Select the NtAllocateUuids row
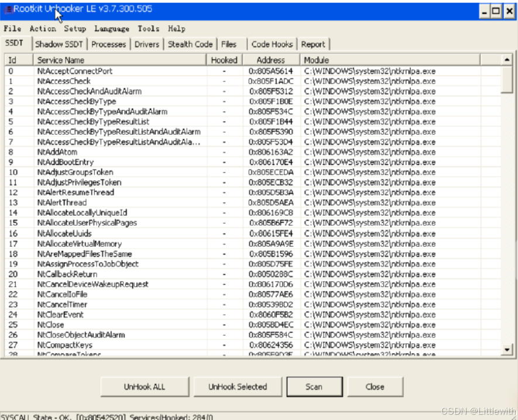Image resolution: width=518 pixels, height=420 pixels. (253, 234)
